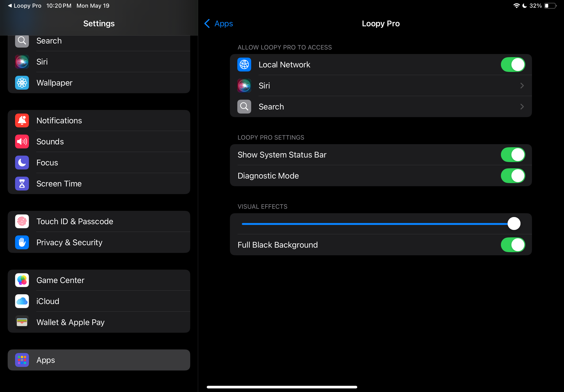Image resolution: width=564 pixels, height=392 pixels.
Task: Toggle Show System Status Bar switch
Action: click(513, 155)
